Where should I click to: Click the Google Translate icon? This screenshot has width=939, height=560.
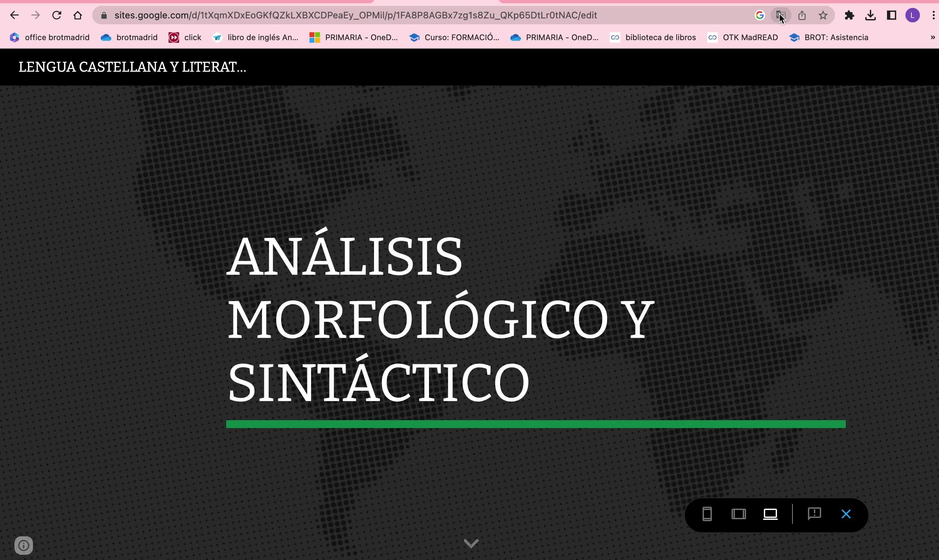coord(780,15)
